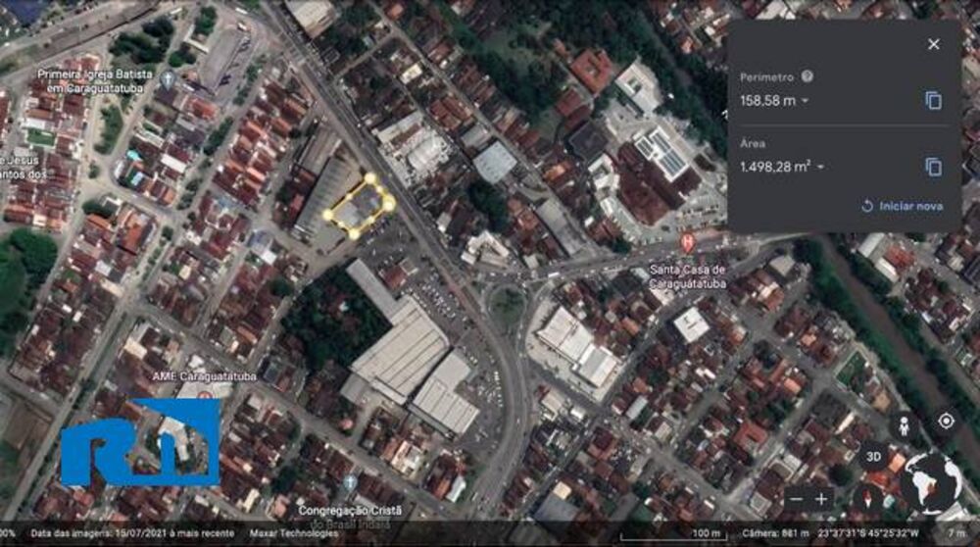Zoom in with the plus button

[821, 499]
